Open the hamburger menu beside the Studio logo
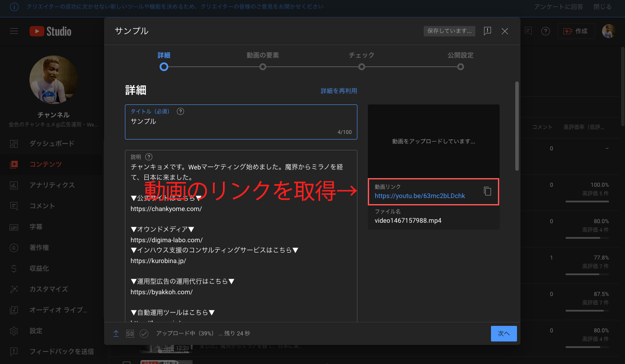The height and width of the screenshot is (364, 625). point(14,31)
